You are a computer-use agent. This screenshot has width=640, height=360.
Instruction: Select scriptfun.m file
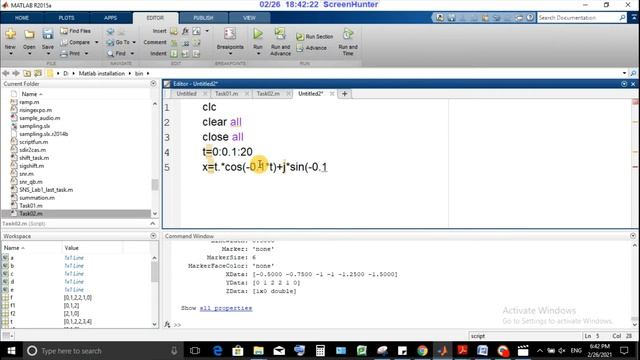(x=33, y=142)
